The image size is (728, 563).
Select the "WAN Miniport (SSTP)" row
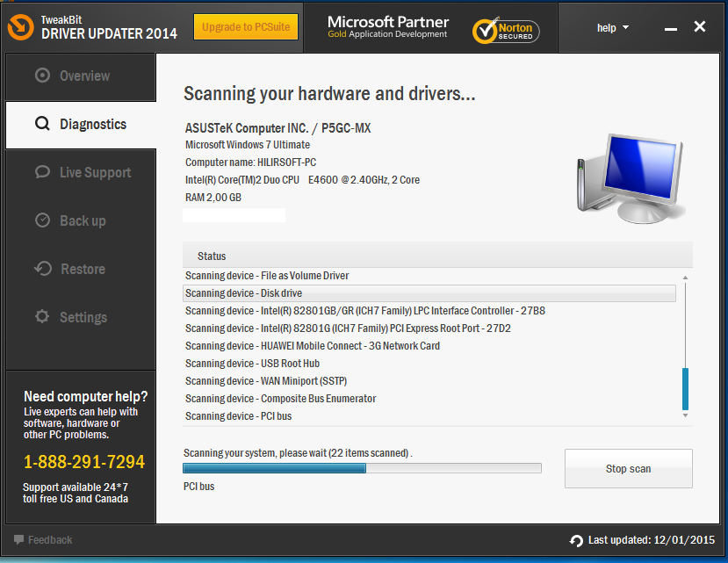click(429, 381)
